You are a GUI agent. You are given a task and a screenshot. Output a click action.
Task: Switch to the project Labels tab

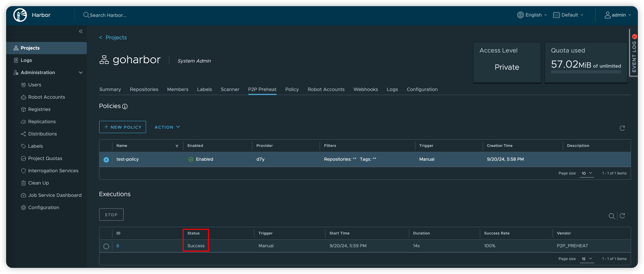(x=204, y=89)
